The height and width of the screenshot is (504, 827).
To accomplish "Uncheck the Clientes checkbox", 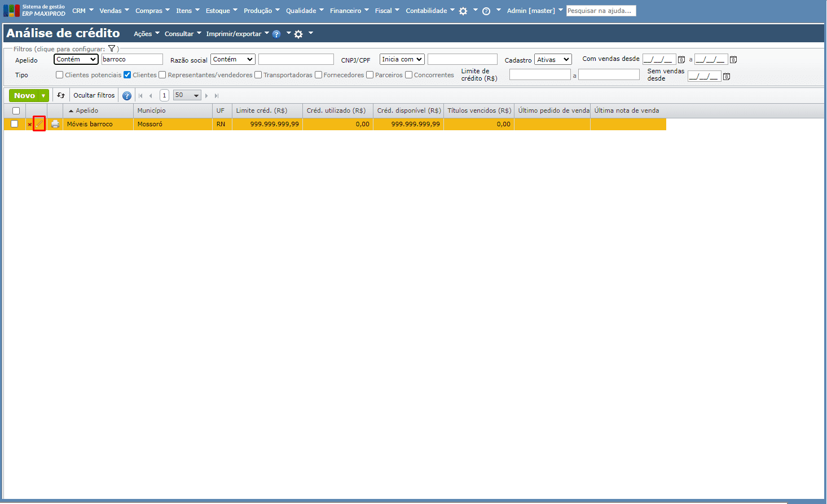I will pyautogui.click(x=127, y=75).
